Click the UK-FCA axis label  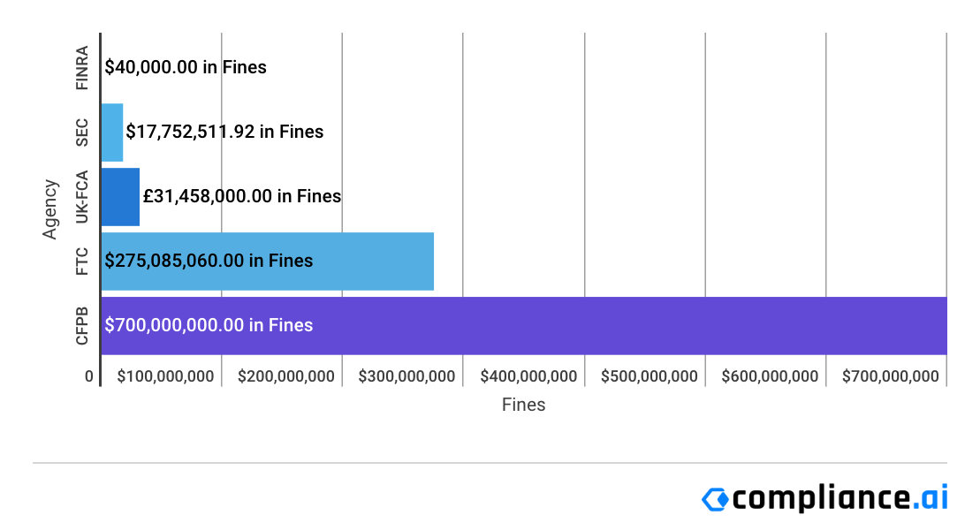click(x=82, y=196)
